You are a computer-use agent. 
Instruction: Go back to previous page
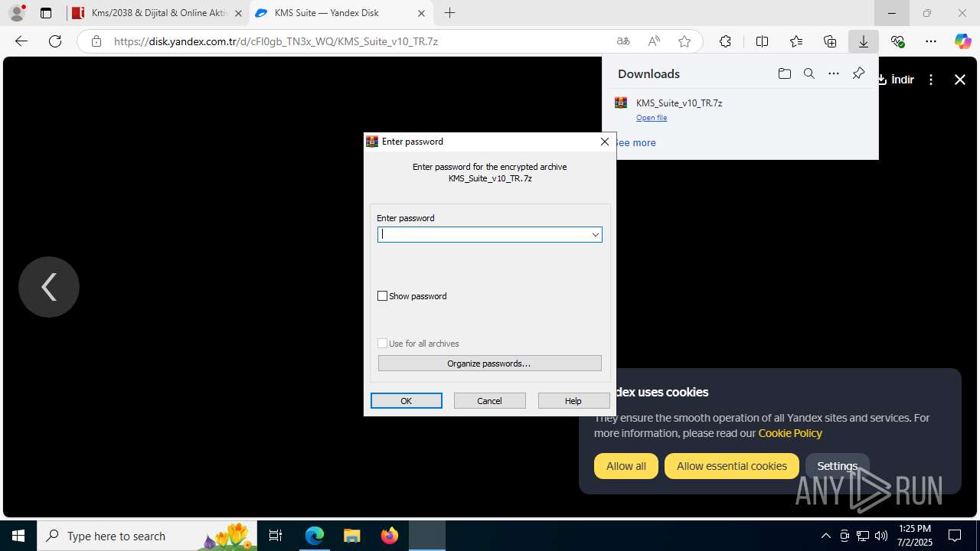click(x=21, y=41)
